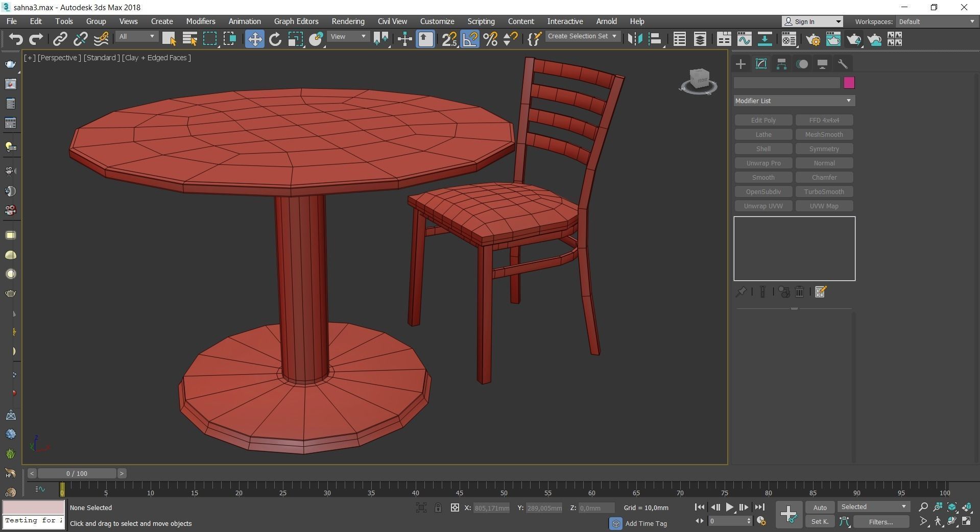The width and height of the screenshot is (980, 532).
Task: Open the Material Editor icon
Action: click(789, 39)
